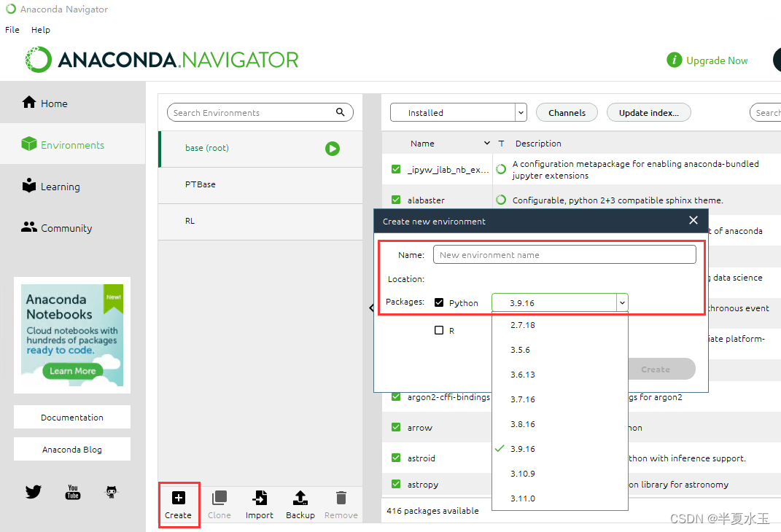Image resolution: width=781 pixels, height=532 pixels.
Task: Click the alabaster package status circle icon
Action: pos(501,200)
